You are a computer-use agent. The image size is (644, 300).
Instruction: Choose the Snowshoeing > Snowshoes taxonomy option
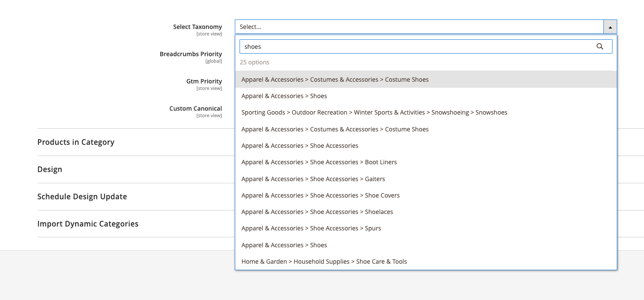point(374,112)
